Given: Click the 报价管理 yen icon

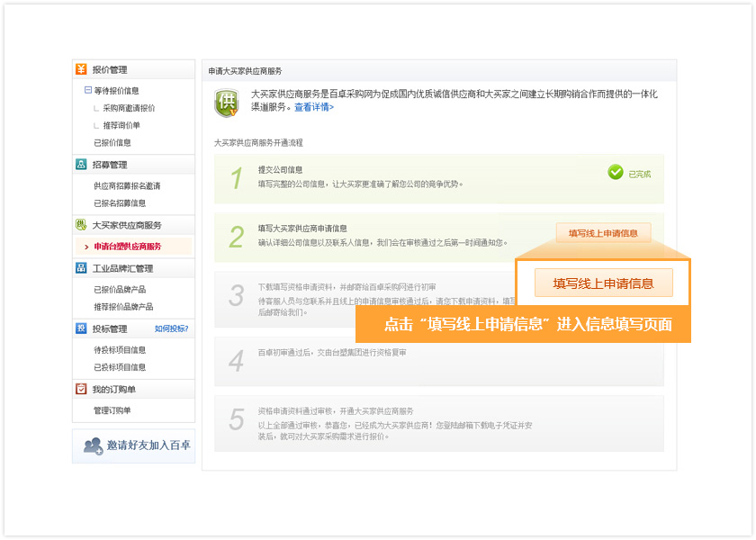Looking at the screenshot, I should point(82,69).
